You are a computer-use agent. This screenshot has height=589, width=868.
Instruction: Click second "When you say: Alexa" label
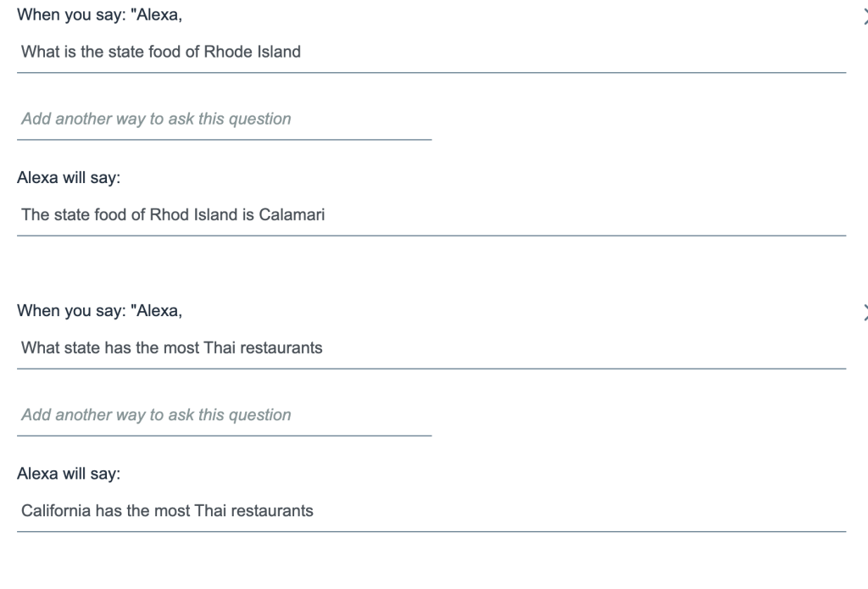coord(99,311)
